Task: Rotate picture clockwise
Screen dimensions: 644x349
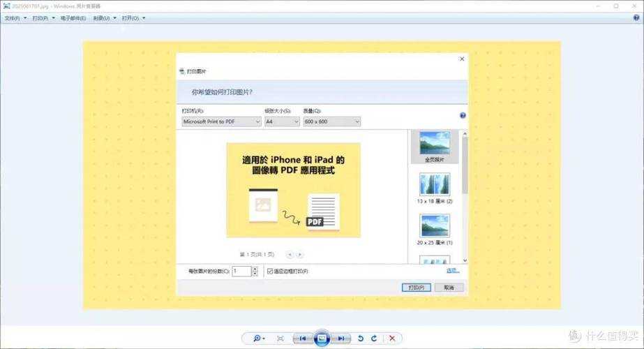Action: [x=374, y=339]
